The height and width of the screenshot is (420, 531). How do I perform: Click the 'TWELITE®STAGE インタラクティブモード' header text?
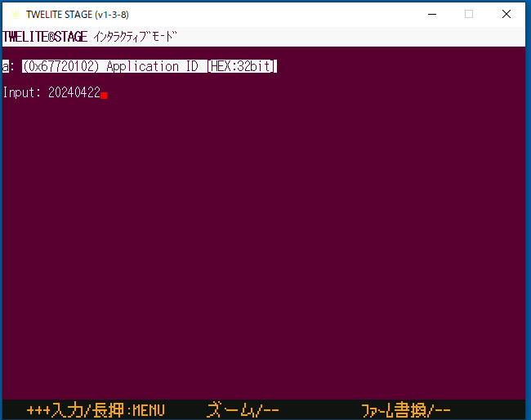89,37
